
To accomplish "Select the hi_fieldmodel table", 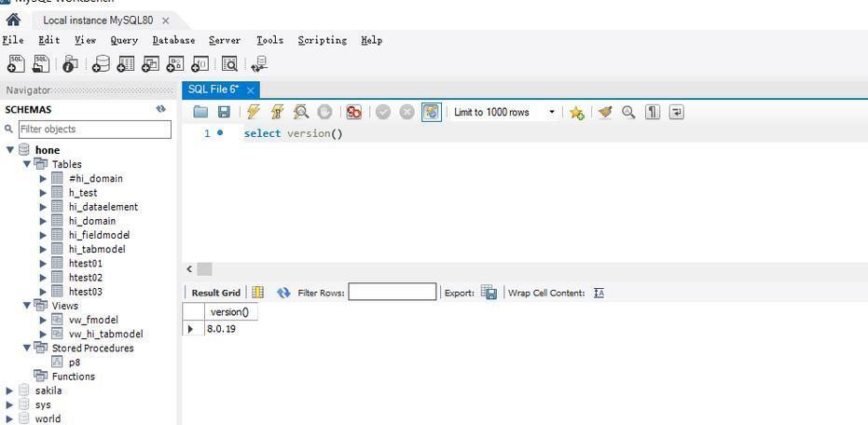I will click(x=99, y=235).
